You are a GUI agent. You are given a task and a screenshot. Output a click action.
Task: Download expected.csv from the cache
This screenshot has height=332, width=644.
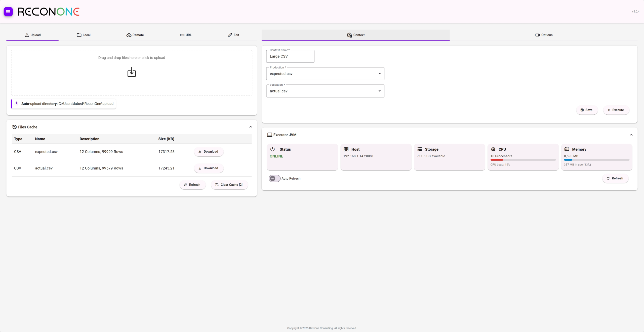[x=209, y=152]
